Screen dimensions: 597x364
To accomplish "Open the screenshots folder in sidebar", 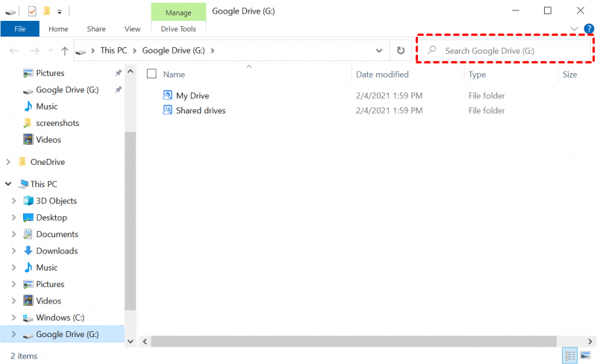I will pos(57,123).
